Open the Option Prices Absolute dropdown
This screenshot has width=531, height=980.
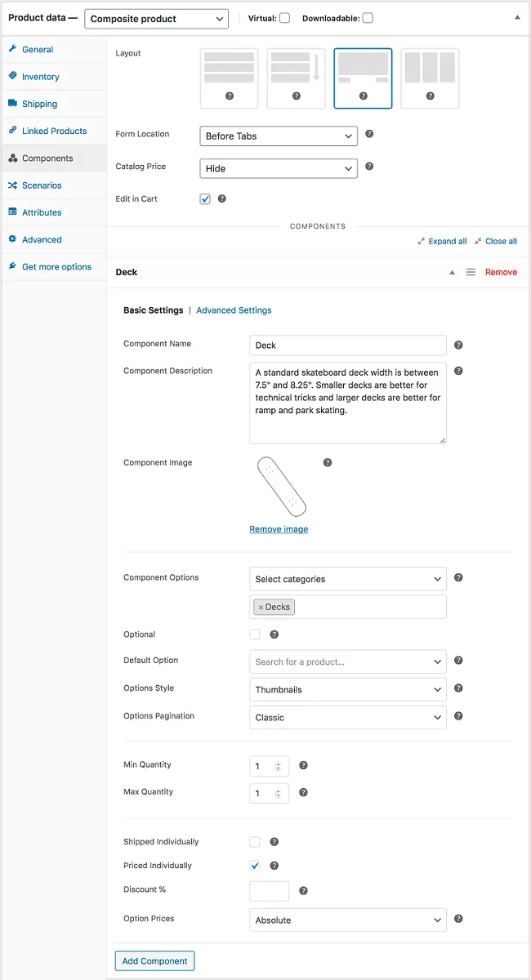pyautogui.click(x=348, y=920)
